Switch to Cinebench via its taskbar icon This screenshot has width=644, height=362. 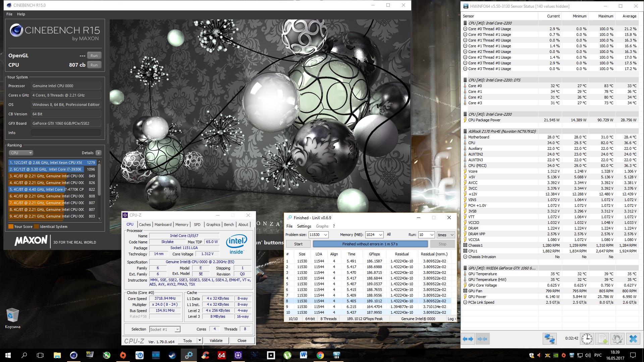pos(73,355)
